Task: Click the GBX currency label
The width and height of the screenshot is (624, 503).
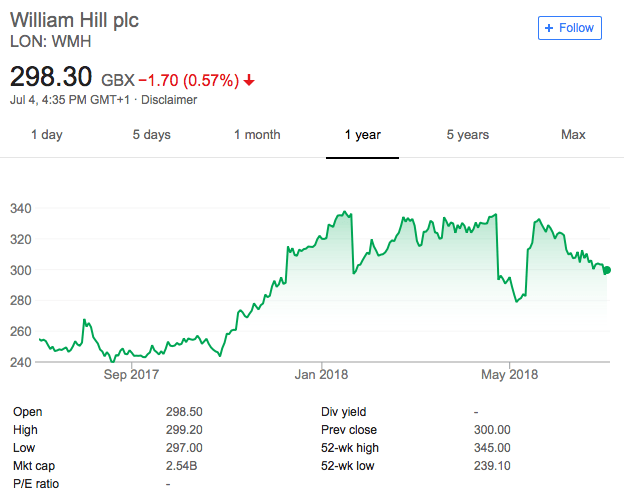Action: pos(118,80)
